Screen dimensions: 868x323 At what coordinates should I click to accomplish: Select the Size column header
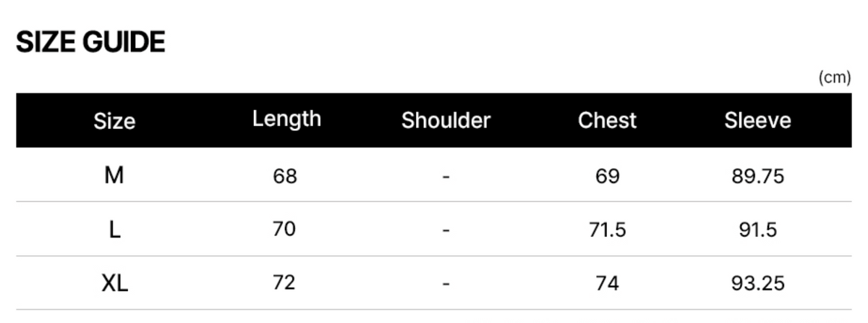pos(114,121)
